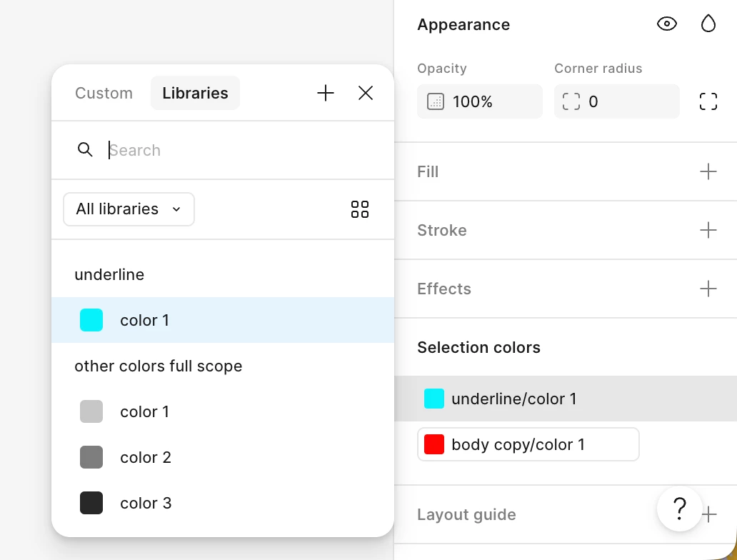Toggle layer visibility eye icon in Appearance

click(666, 24)
